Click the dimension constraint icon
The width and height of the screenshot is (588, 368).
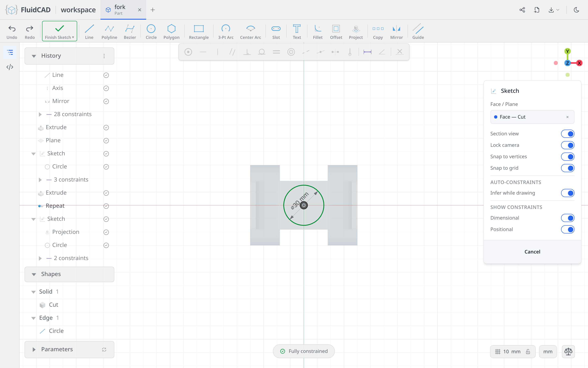tap(367, 52)
